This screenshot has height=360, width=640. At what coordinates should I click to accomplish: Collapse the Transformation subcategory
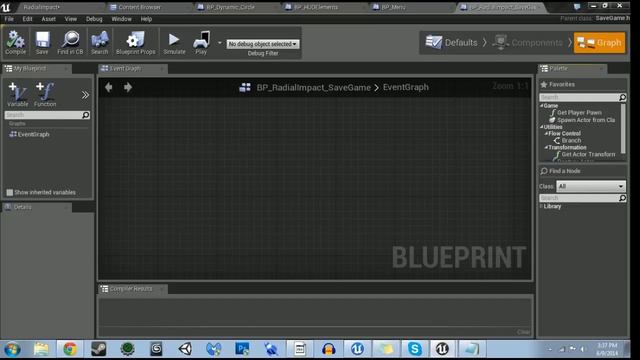tap(546, 147)
